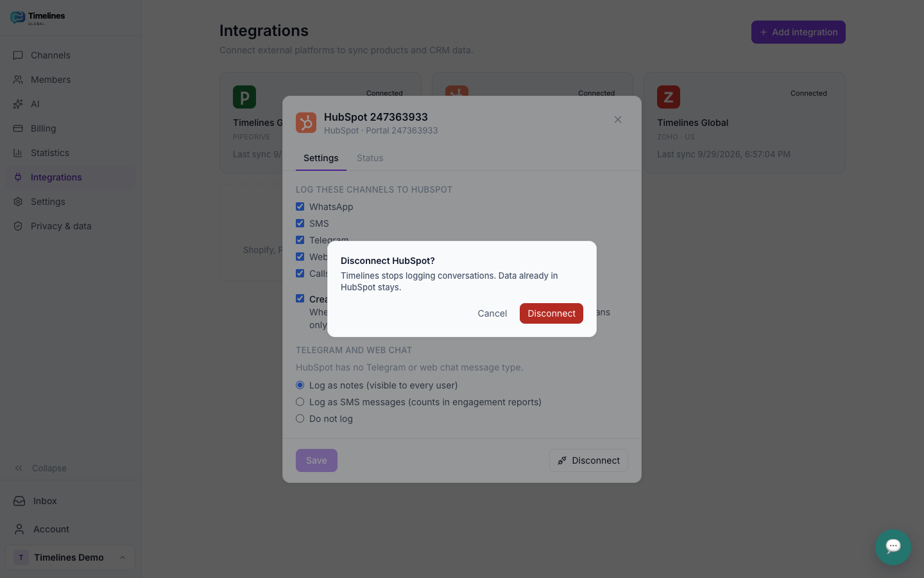Open the Settings tab in HubSpot panel
The width and height of the screenshot is (924, 578).
[321, 158]
